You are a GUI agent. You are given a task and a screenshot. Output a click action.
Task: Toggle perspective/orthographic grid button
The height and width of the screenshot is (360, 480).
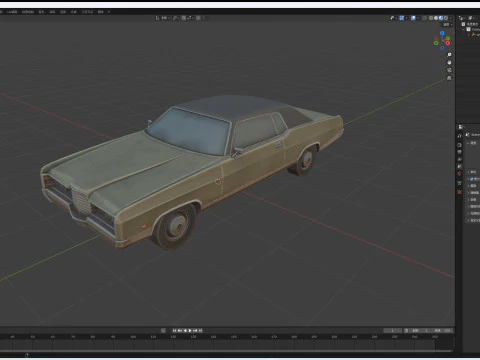click(449, 78)
